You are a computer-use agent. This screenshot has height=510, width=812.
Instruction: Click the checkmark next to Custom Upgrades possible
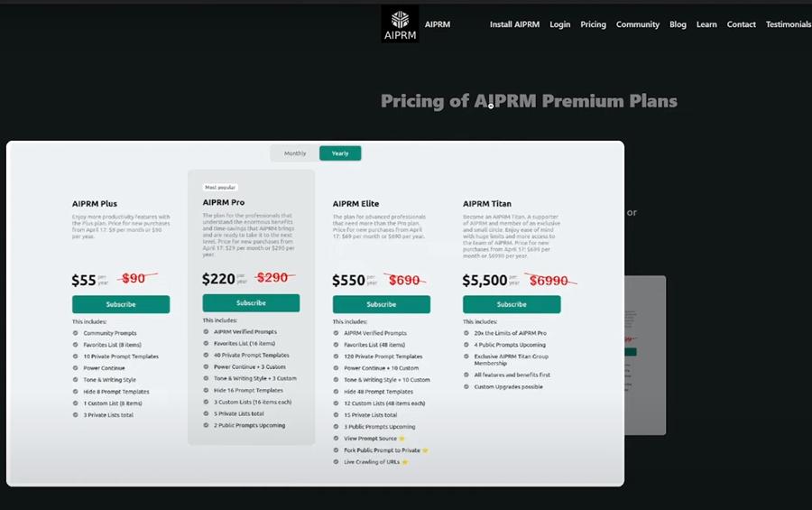click(x=466, y=386)
